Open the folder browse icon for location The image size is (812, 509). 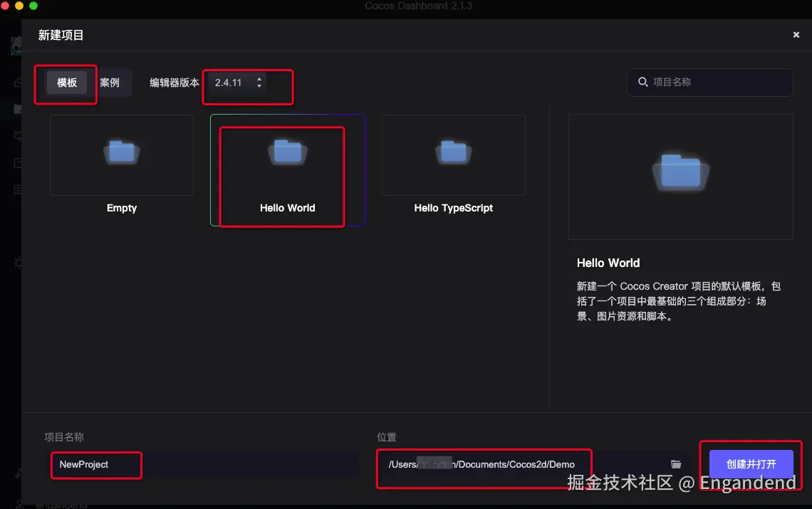click(x=676, y=464)
